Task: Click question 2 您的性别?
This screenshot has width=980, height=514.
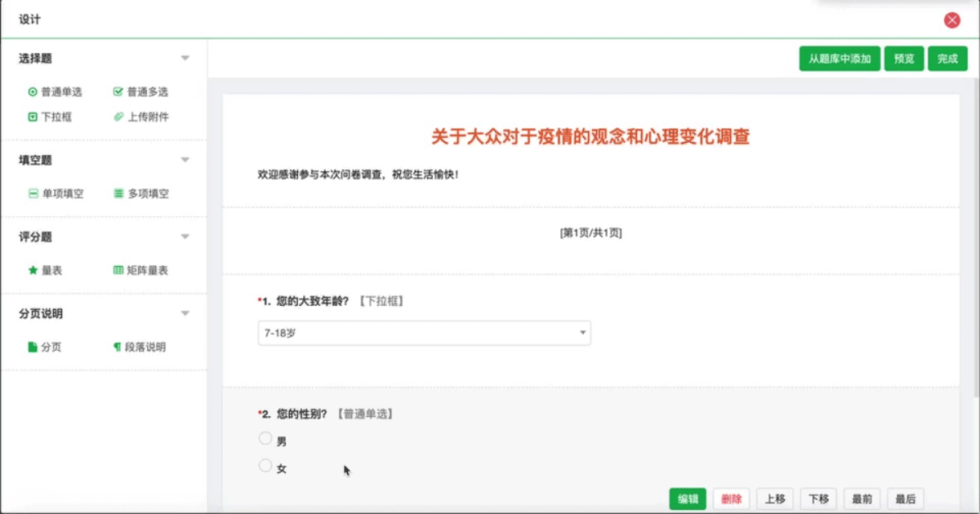Action: pos(302,414)
